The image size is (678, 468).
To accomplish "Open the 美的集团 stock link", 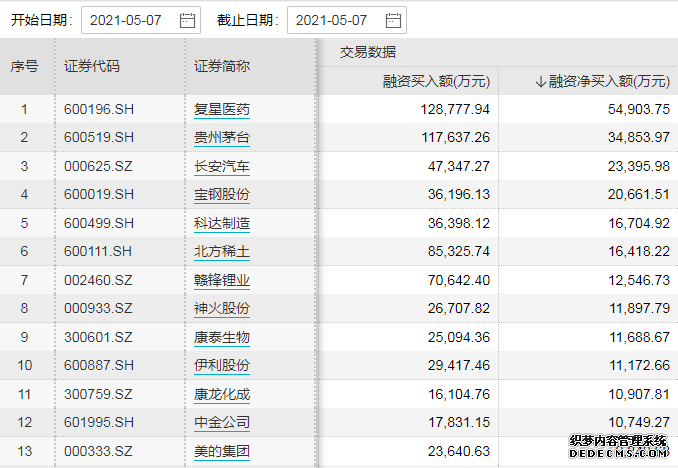I will click(x=222, y=452).
